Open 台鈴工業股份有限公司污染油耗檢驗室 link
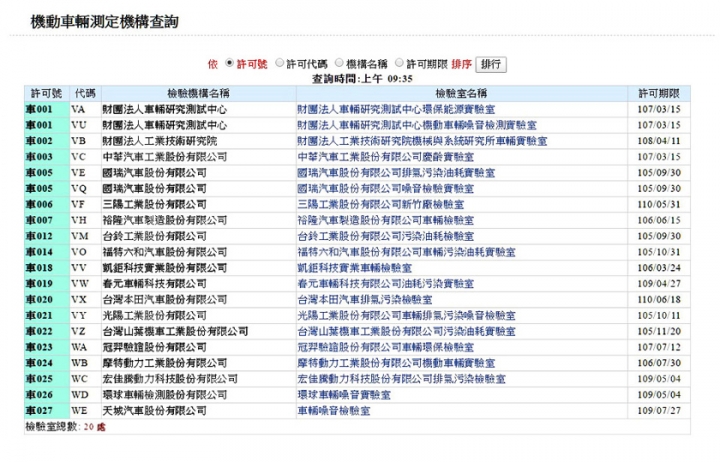720x462 pixels. click(385, 236)
